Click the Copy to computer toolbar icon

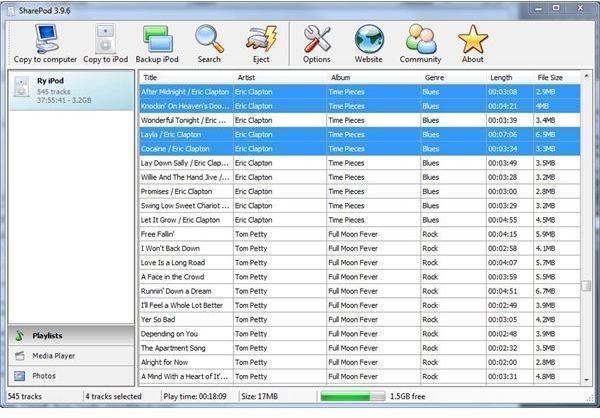coord(46,44)
